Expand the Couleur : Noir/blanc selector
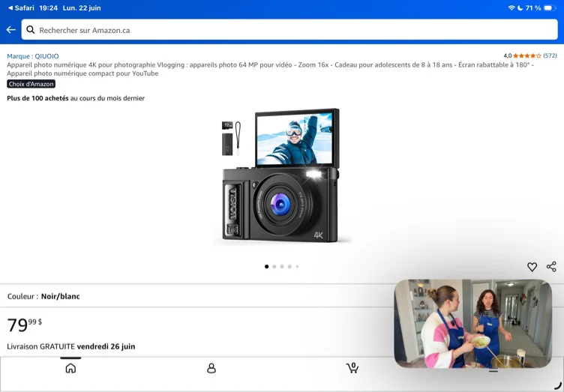 pyautogui.click(x=196, y=296)
